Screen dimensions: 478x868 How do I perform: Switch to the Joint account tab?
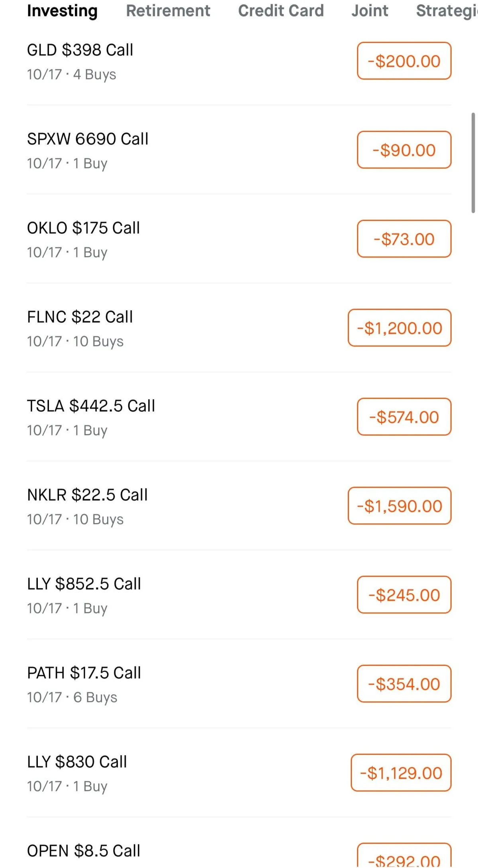[370, 11]
